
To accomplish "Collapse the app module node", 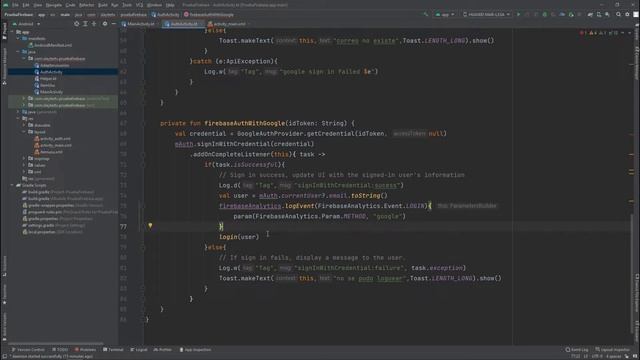I will pos(13,32).
